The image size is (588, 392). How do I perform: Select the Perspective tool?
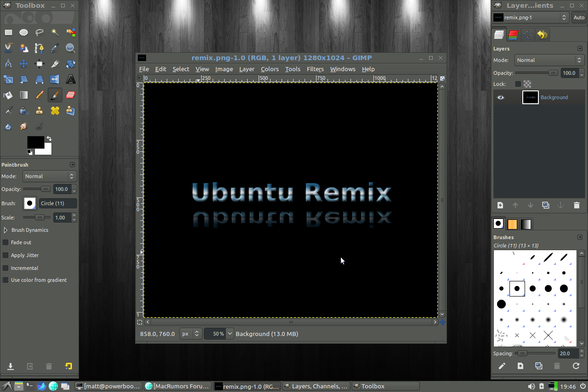40,79
